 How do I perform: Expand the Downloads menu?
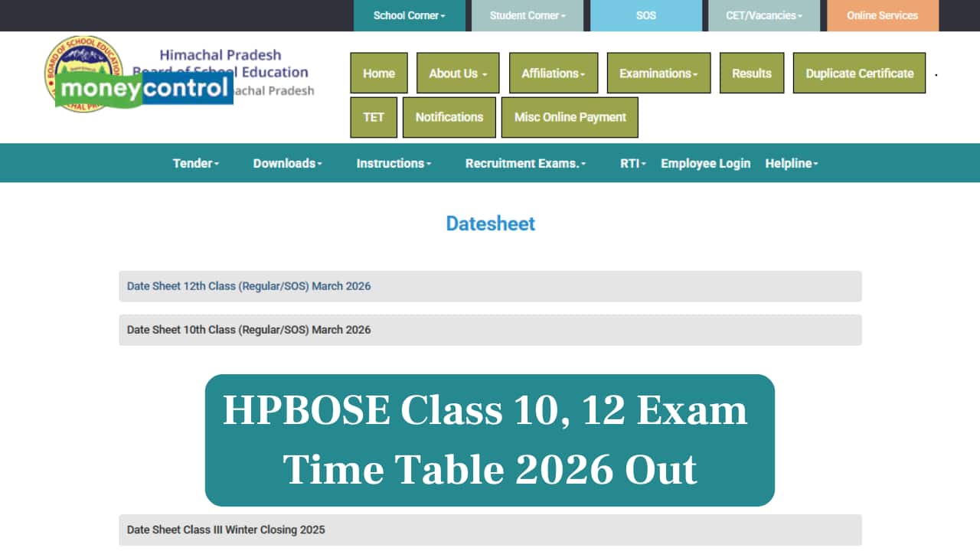tap(287, 163)
